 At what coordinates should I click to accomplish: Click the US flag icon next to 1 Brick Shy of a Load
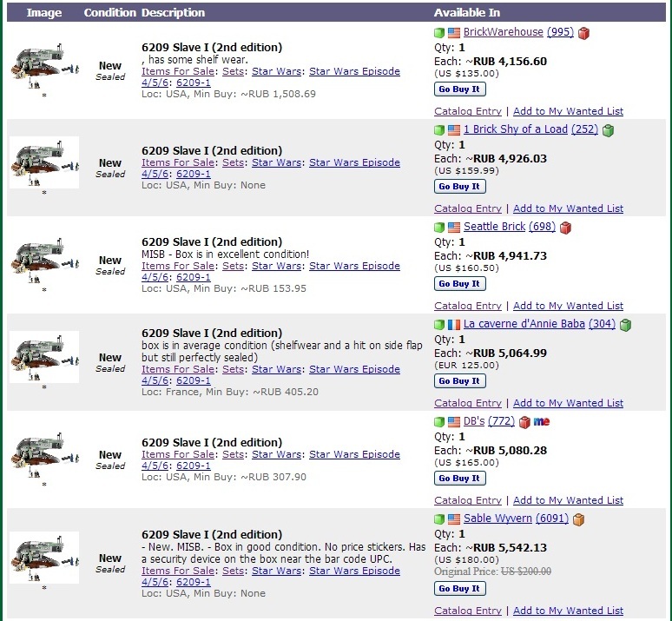tap(454, 130)
